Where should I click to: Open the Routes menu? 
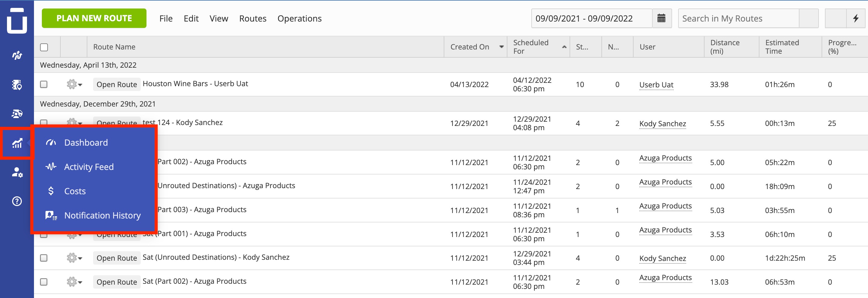pyautogui.click(x=253, y=19)
